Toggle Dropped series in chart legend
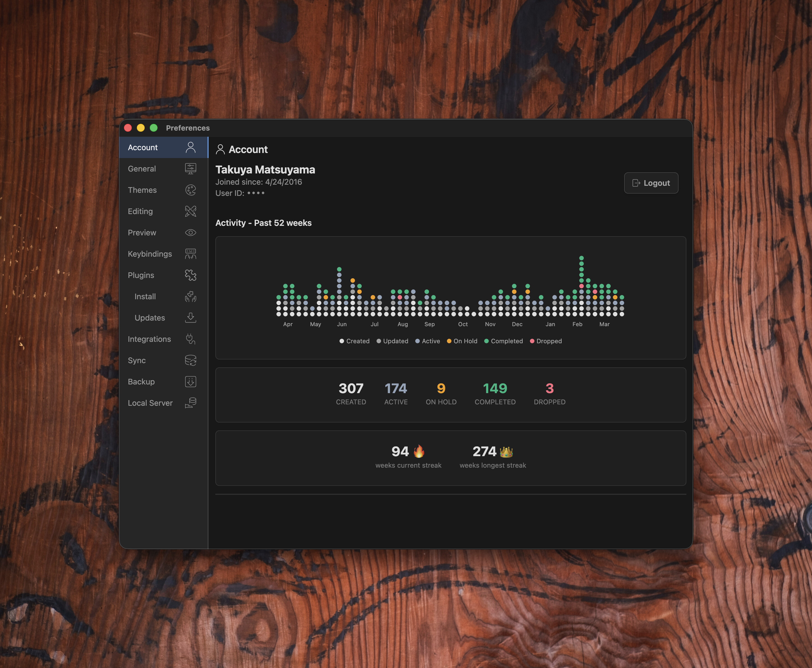This screenshot has height=668, width=812. click(x=549, y=341)
